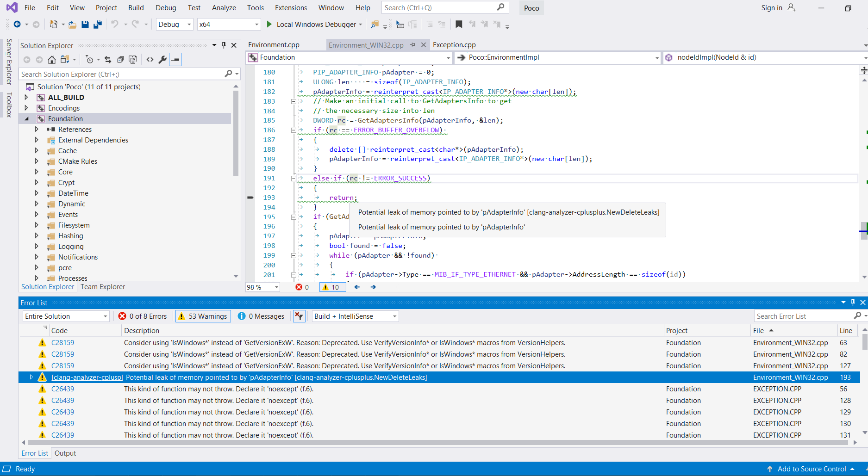The image size is (868, 476).
Task: Toggle the 0 Messages filter
Action: tap(261, 316)
